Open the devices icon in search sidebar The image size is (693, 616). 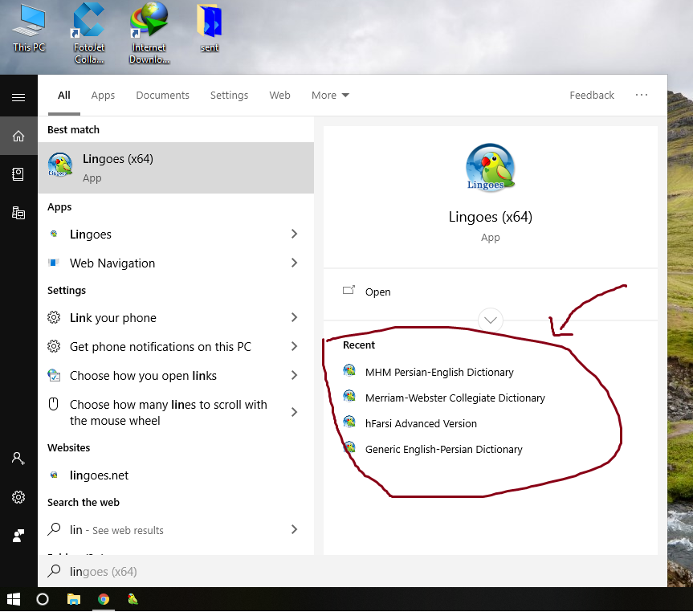18,213
